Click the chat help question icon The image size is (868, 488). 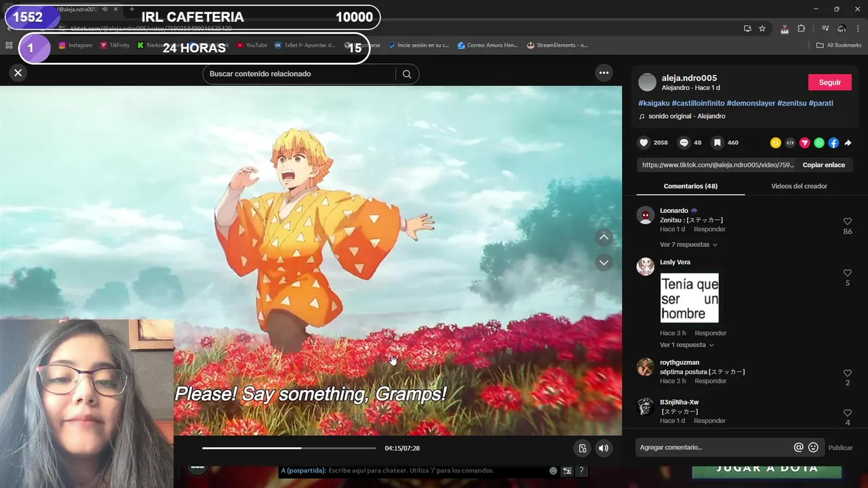pos(581,470)
